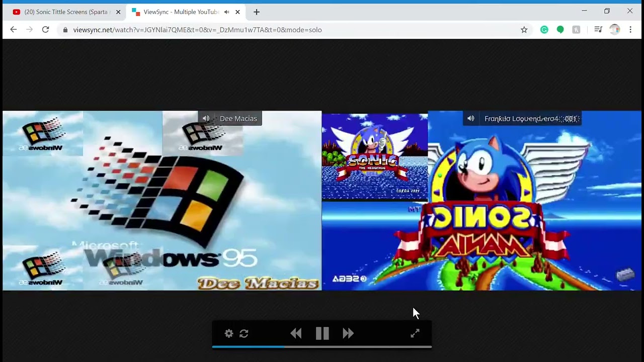
Task: Pause the synced playback
Action: tap(322, 333)
